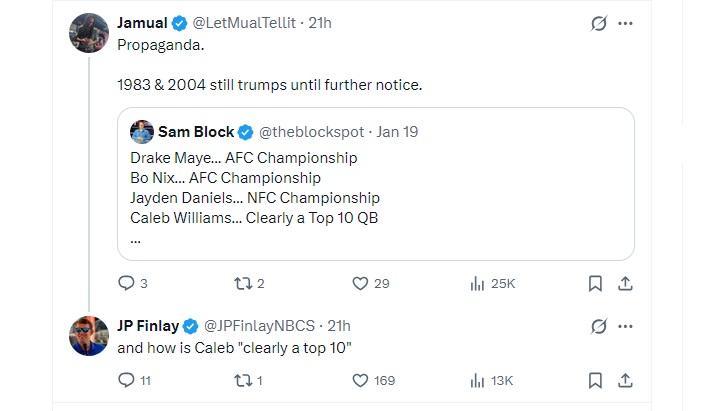The height and width of the screenshot is (411, 713).
Task: Share Jamual's Propaganda post
Action: click(x=626, y=283)
